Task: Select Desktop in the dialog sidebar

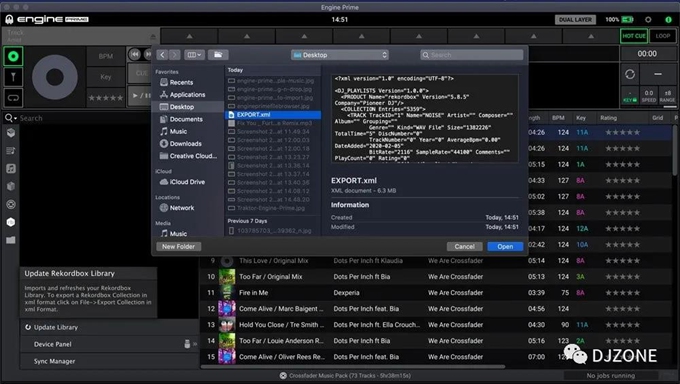Action: point(188,107)
